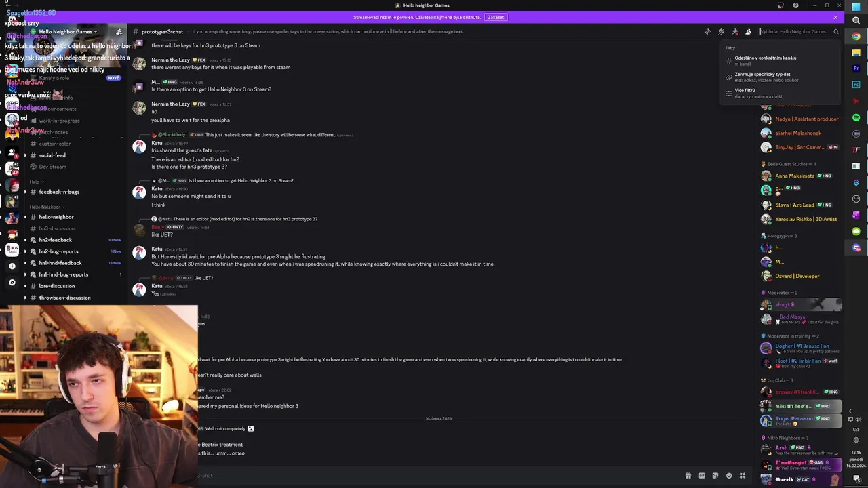Image resolution: width=868 pixels, height=488 pixels.
Task: Click member Dogher | #1 Janusz Fan
Action: [800, 348]
